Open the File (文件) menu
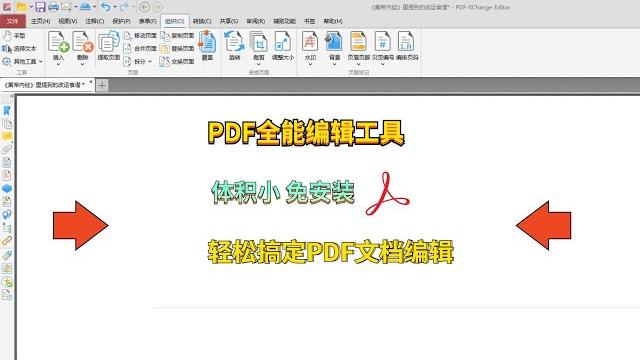 click(x=12, y=21)
